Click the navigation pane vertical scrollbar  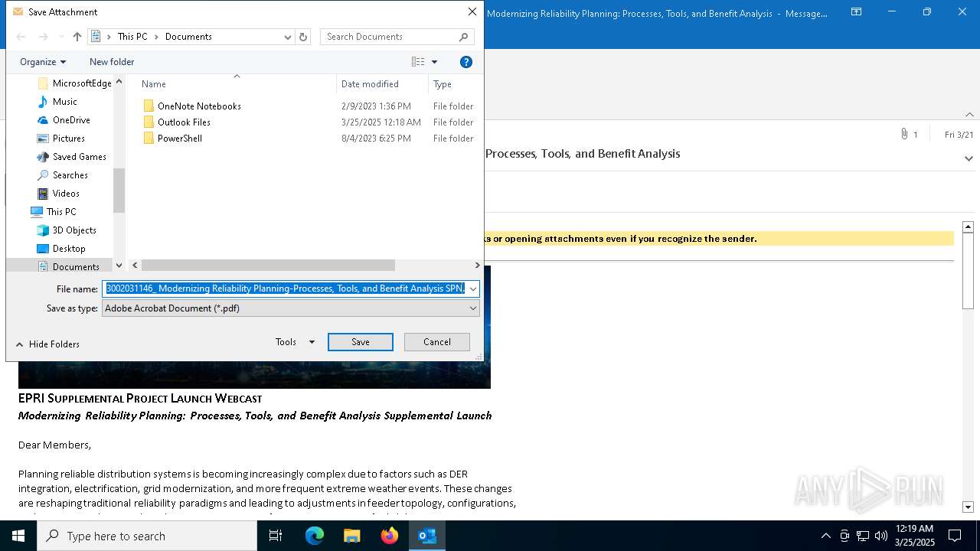(119, 191)
